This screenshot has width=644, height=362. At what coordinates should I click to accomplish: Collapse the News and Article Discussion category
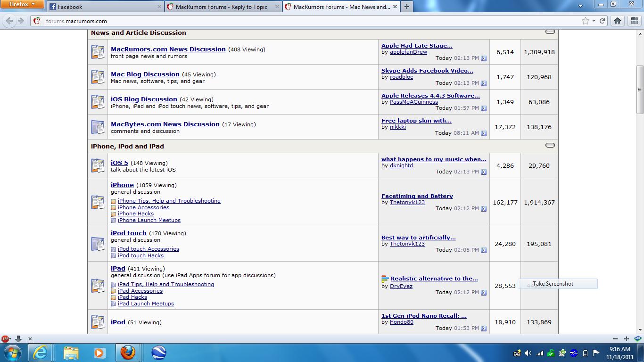pos(550,32)
